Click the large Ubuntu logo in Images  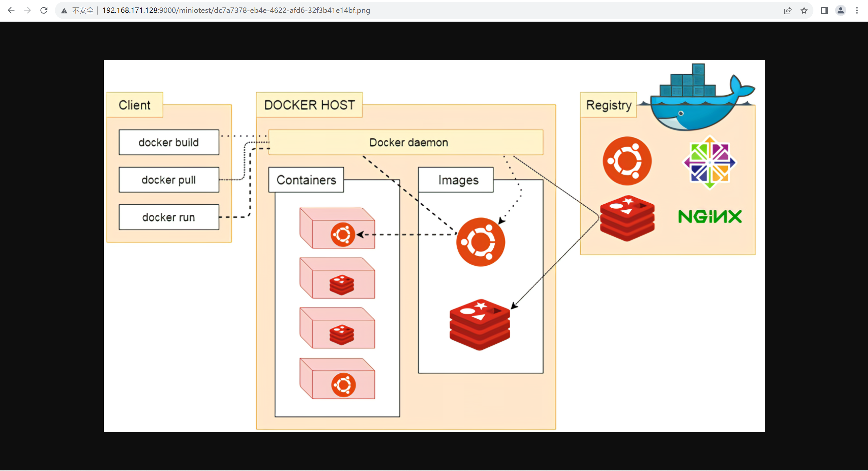[x=480, y=242]
